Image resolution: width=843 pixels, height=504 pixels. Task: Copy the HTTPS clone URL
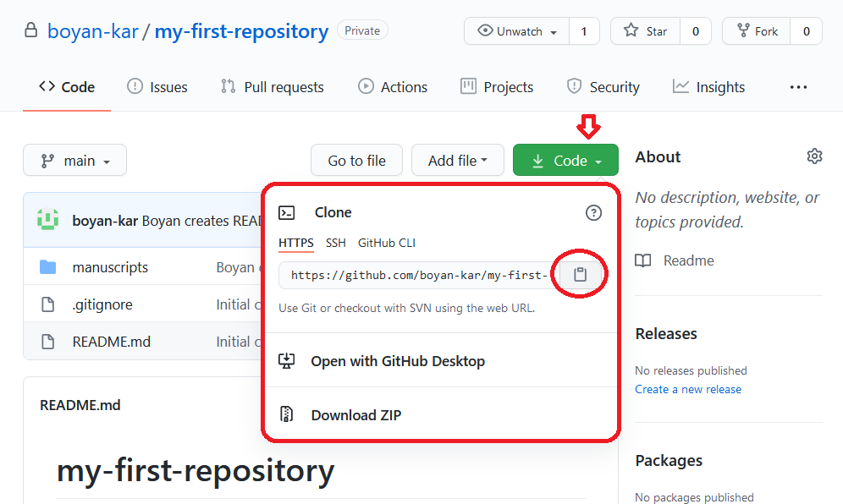581,273
